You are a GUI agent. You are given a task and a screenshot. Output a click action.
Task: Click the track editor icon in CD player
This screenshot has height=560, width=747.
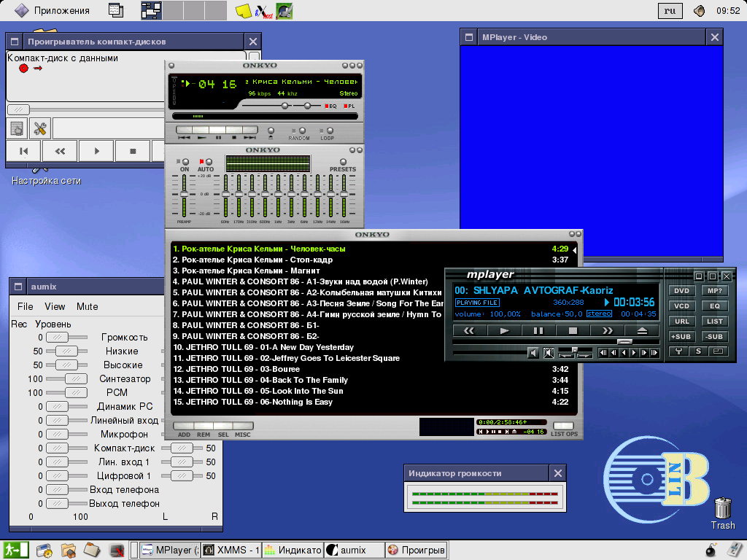coord(17,128)
